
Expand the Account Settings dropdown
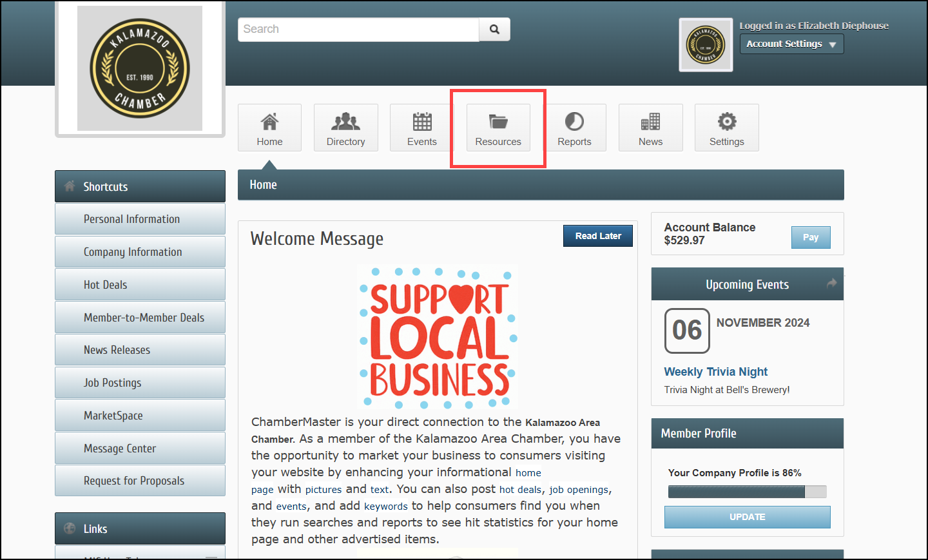pos(791,44)
